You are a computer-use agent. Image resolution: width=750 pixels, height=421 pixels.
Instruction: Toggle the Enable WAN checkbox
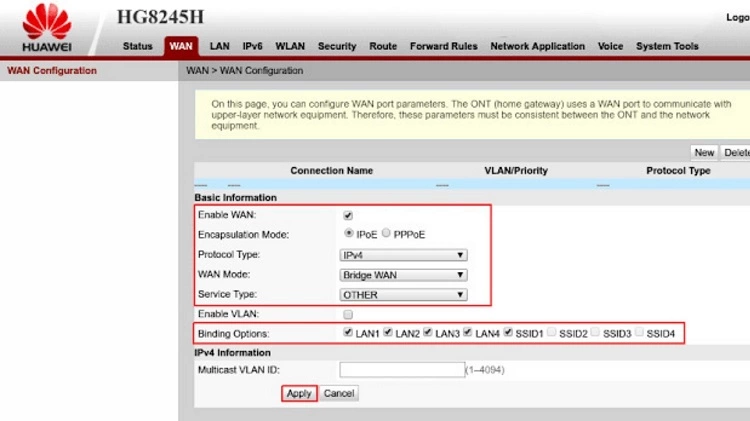(348, 216)
